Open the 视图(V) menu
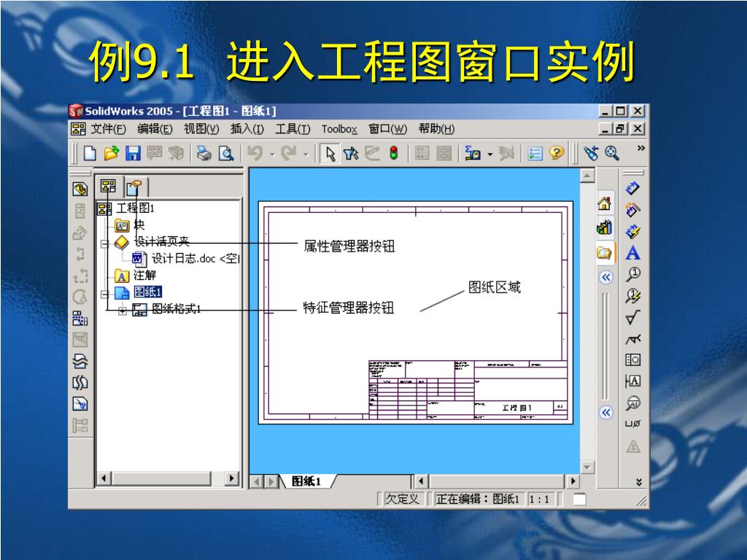This screenshot has width=747, height=560. pyautogui.click(x=201, y=128)
